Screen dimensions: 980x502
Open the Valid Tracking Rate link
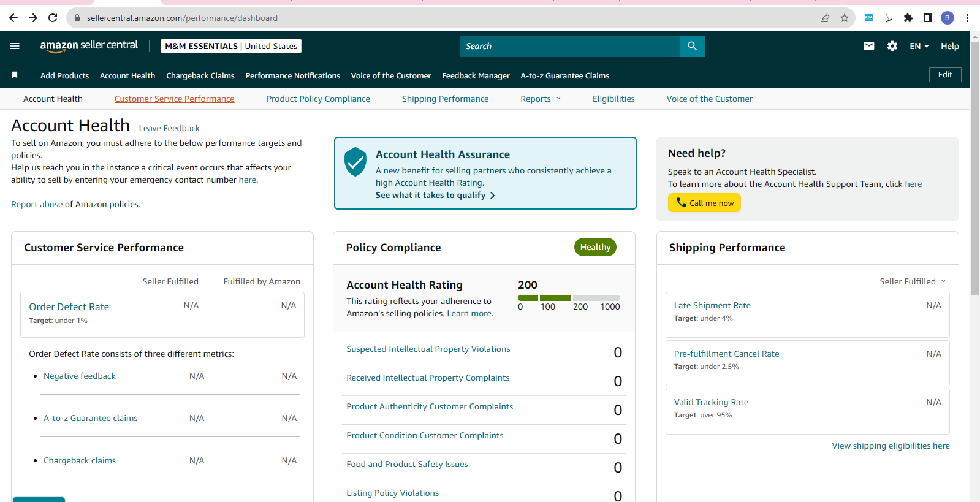point(711,402)
